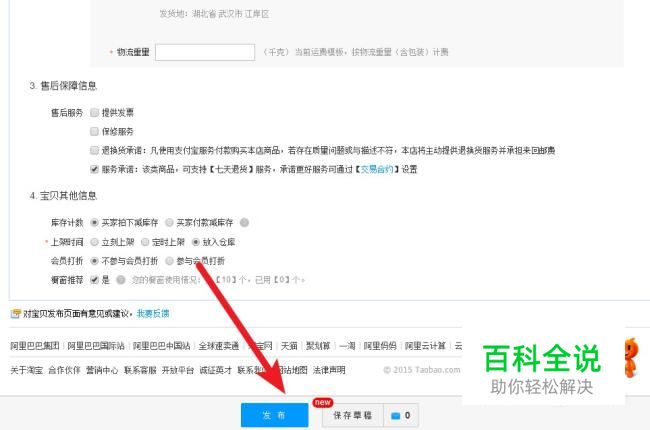Open the 交易合约 link

tap(377, 169)
